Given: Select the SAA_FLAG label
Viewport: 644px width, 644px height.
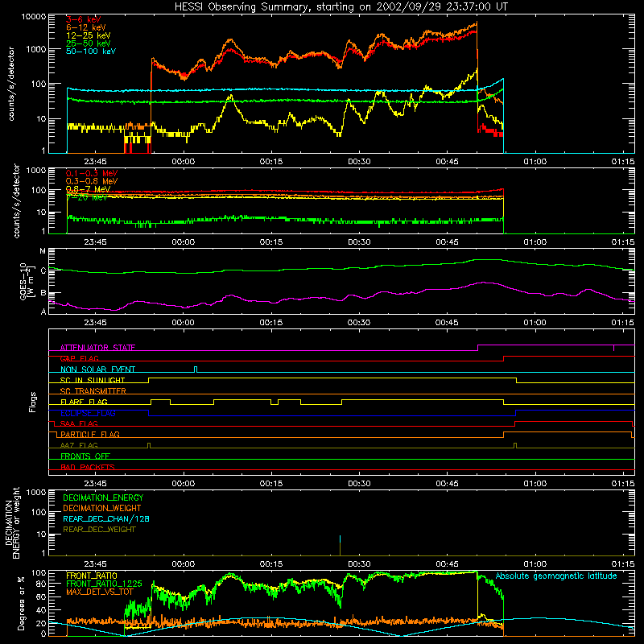Looking at the screenshot, I should [79, 423].
